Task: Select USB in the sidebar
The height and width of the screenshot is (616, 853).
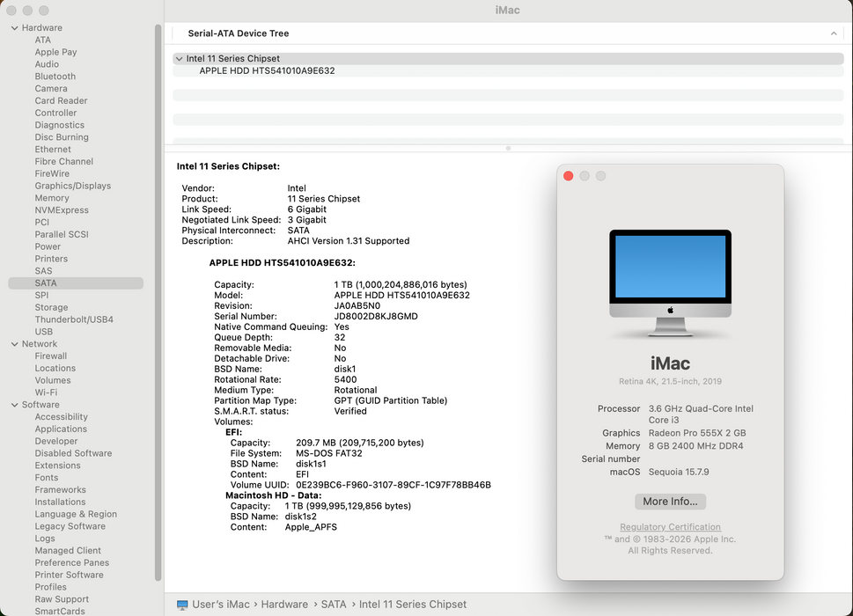Action: [43, 332]
